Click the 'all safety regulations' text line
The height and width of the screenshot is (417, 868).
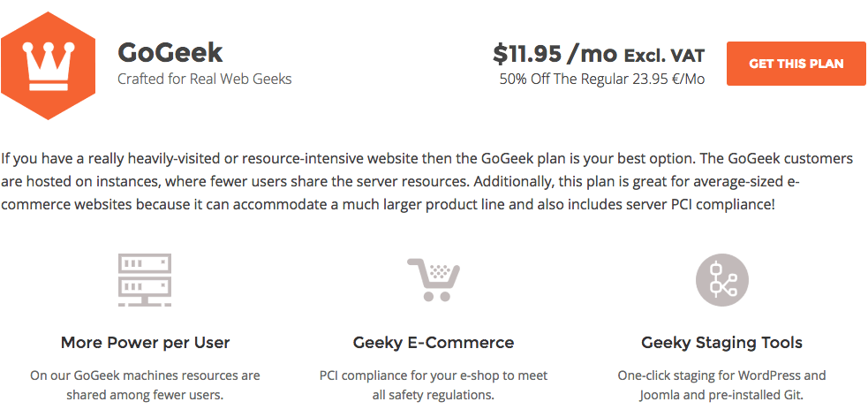coord(433,395)
